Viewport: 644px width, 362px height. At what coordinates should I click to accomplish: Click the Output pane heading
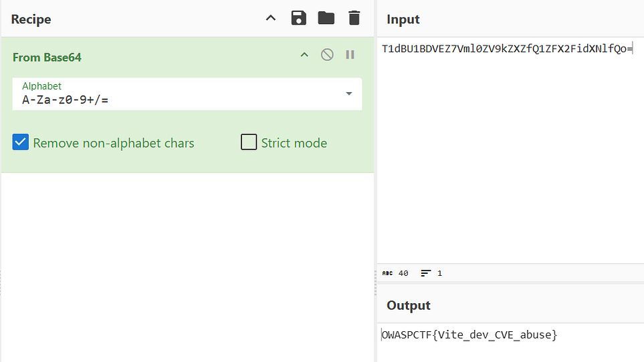(408, 305)
